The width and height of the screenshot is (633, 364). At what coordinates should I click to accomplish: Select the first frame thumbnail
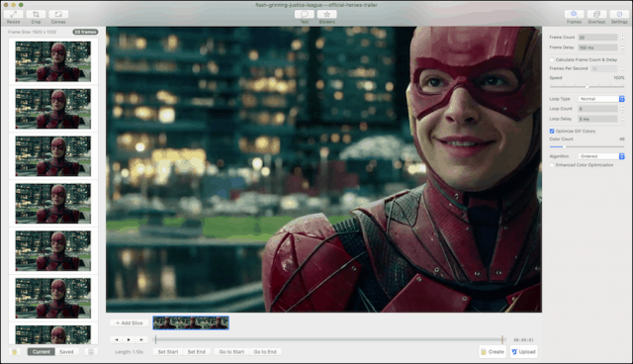pyautogui.click(x=53, y=61)
